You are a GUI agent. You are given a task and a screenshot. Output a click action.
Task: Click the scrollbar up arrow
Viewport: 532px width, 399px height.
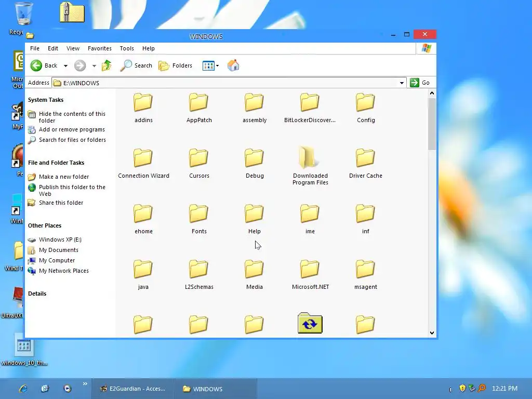click(432, 94)
